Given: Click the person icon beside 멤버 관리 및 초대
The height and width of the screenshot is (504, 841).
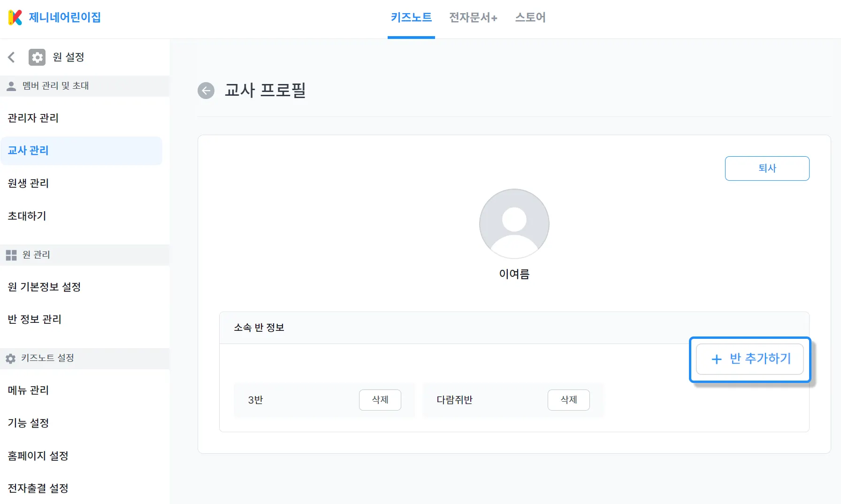Looking at the screenshot, I should click(11, 86).
